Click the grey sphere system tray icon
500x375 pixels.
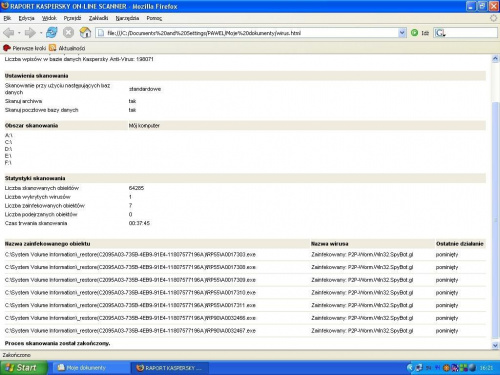472,368
